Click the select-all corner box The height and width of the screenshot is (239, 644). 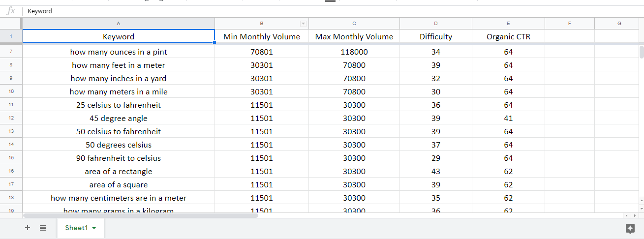pyautogui.click(x=11, y=24)
